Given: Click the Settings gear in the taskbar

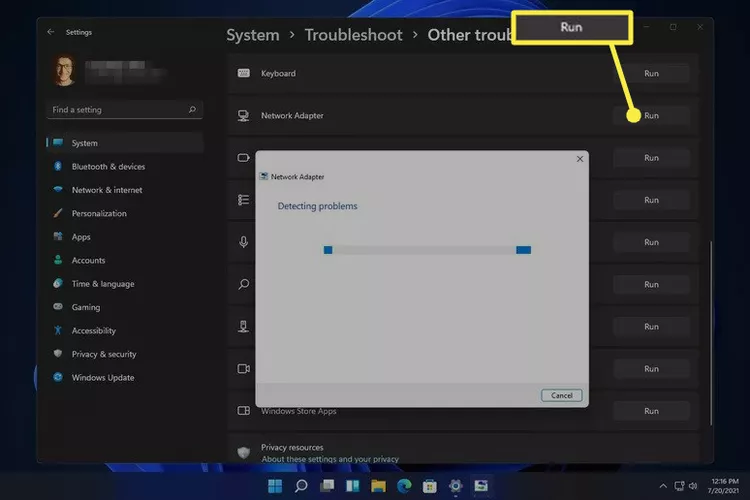Looking at the screenshot, I should click(455, 486).
